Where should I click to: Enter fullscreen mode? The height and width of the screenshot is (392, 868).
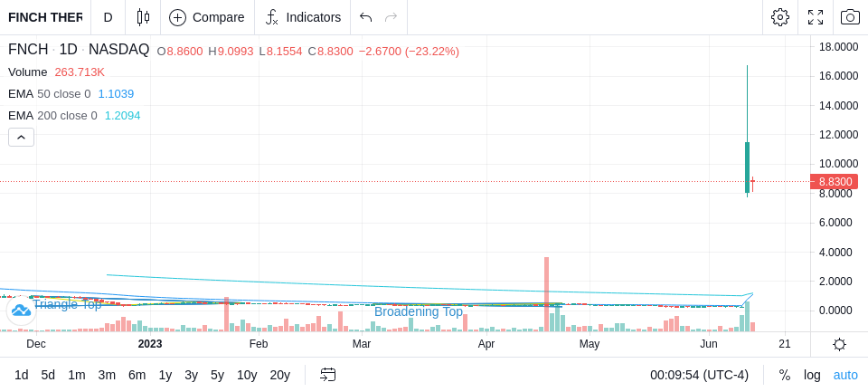816,17
